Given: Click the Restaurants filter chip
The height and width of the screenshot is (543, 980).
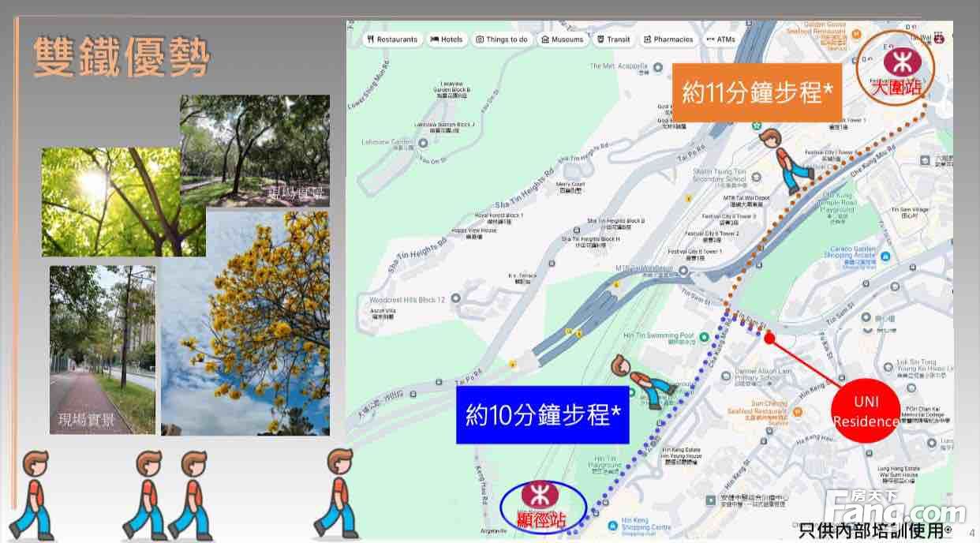Looking at the screenshot, I should (392, 39).
